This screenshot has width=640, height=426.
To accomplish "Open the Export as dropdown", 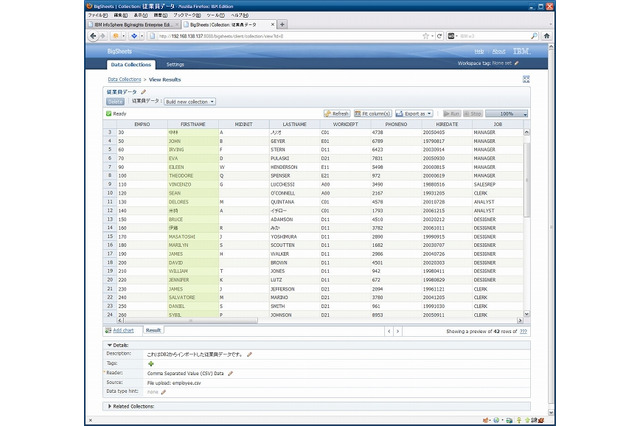I will click(x=414, y=113).
